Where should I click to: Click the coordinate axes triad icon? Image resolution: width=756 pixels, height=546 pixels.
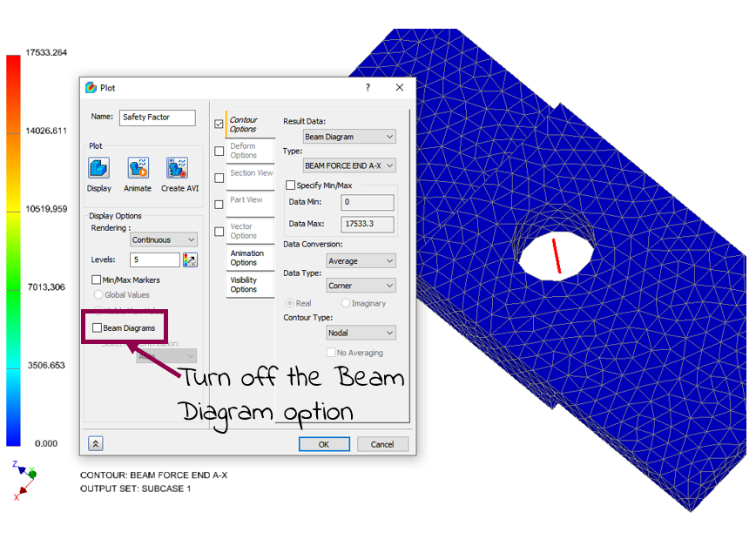(28, 479)
